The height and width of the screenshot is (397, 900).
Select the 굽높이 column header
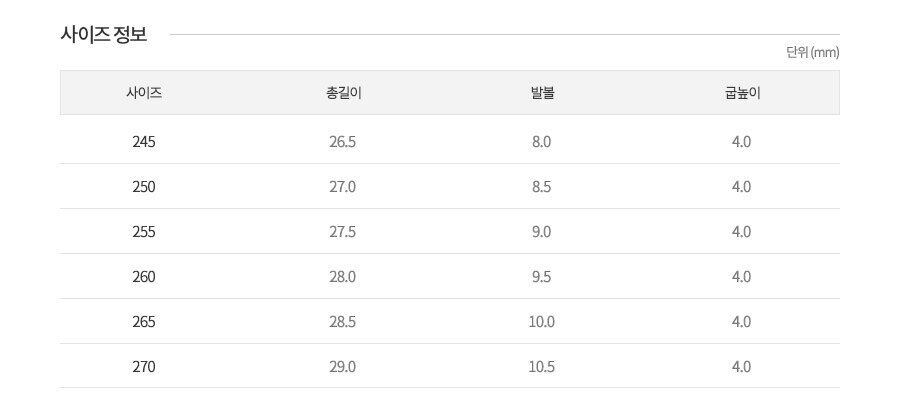click(742, 93)
